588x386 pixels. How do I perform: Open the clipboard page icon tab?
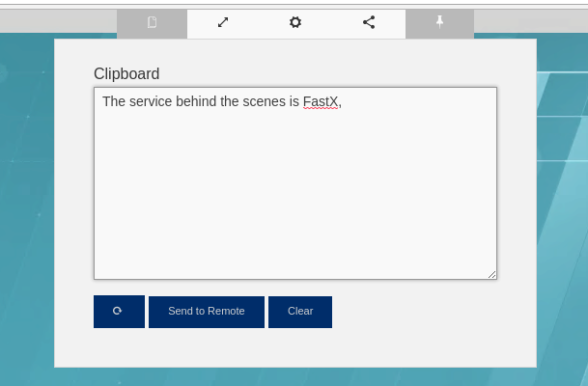point(152,22)
